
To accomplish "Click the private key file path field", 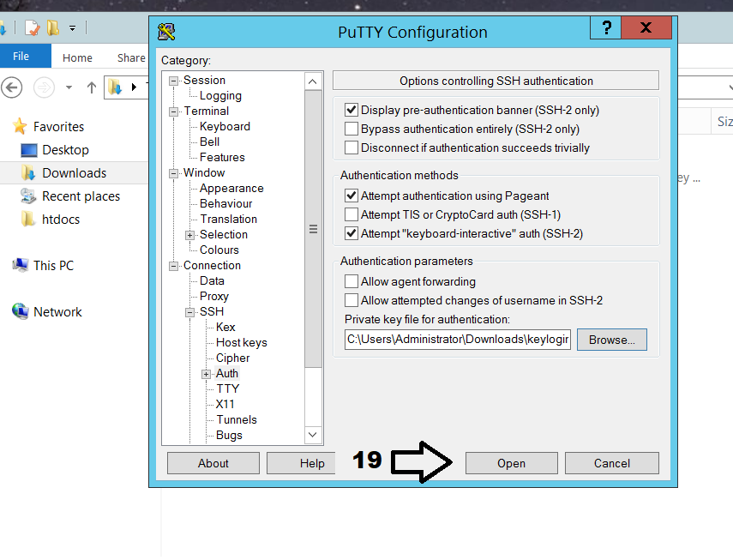I will click(457, 340).
